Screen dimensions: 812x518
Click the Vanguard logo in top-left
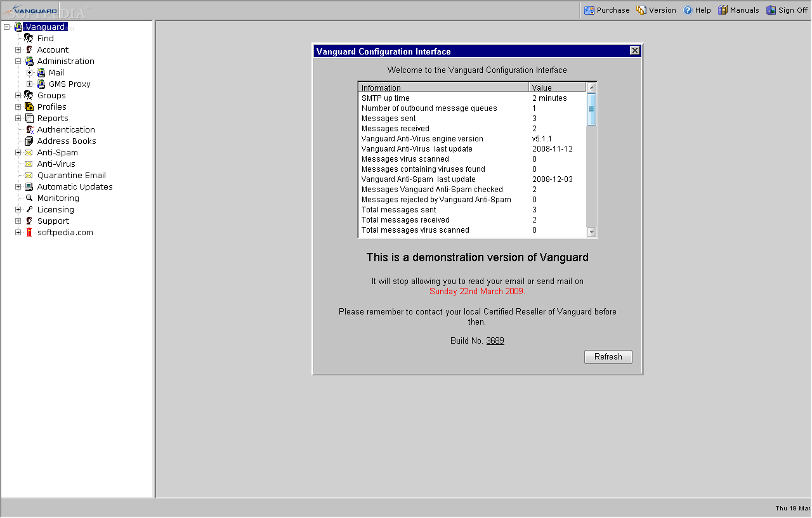tap(31, 10)
